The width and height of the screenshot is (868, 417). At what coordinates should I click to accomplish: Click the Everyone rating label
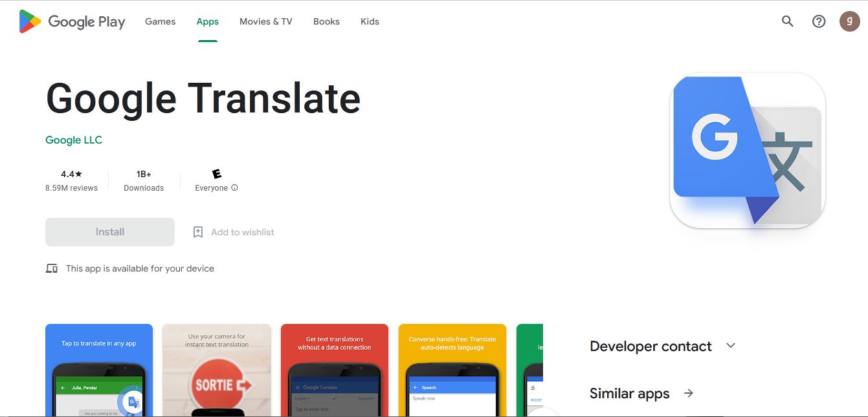tap(212, 188)
